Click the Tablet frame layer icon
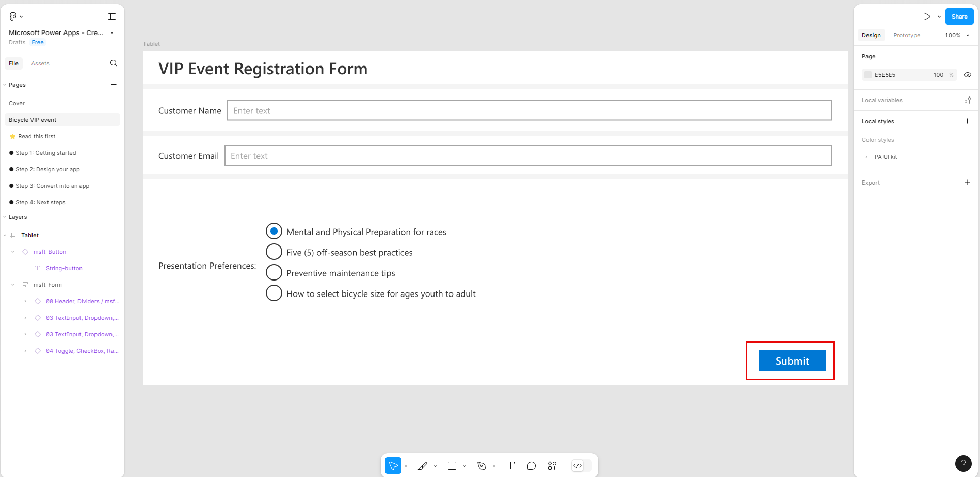 click(x=13, y=235)
